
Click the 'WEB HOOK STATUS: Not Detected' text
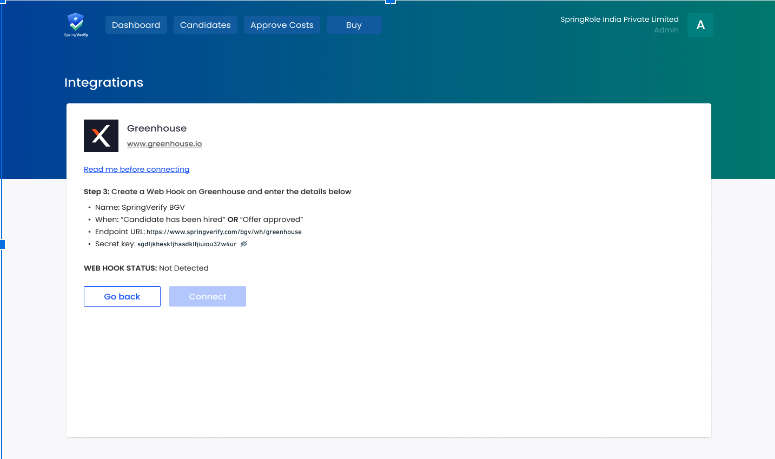click(x=146, y=268)
